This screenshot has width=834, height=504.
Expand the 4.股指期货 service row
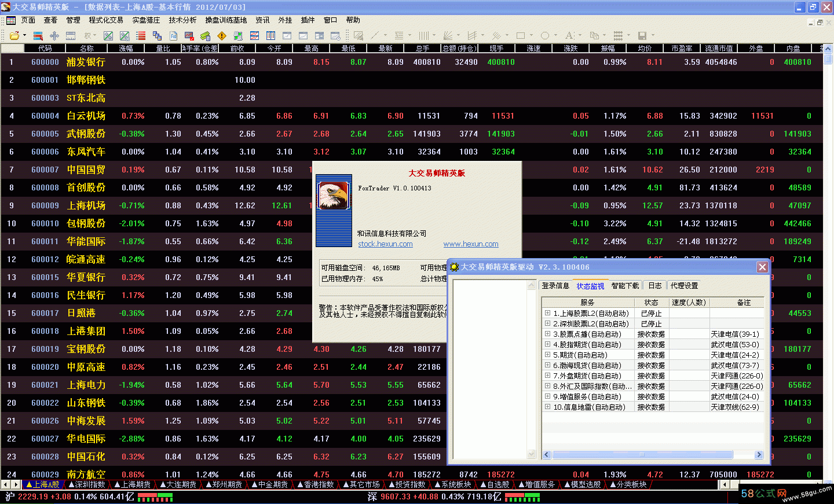coord(547,344)
